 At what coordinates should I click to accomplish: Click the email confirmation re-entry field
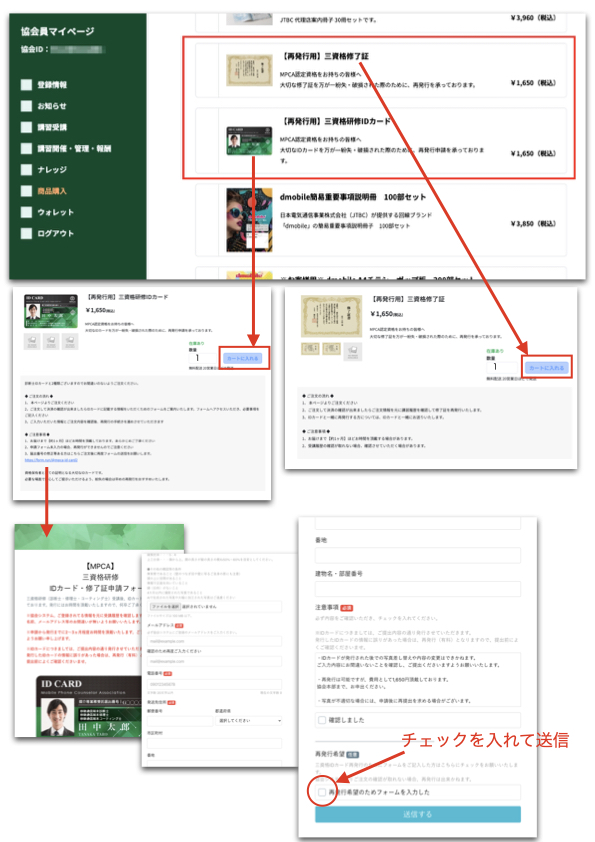[214, 661]
